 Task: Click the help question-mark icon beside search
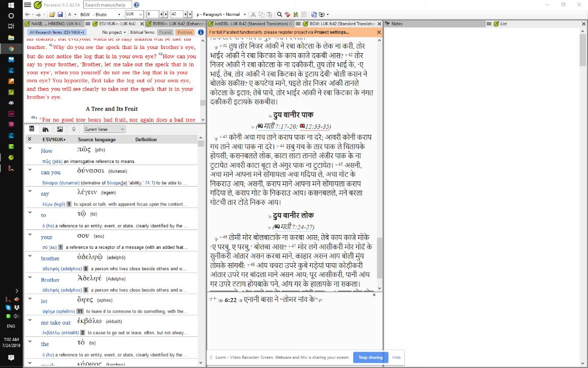click(136, 5)
